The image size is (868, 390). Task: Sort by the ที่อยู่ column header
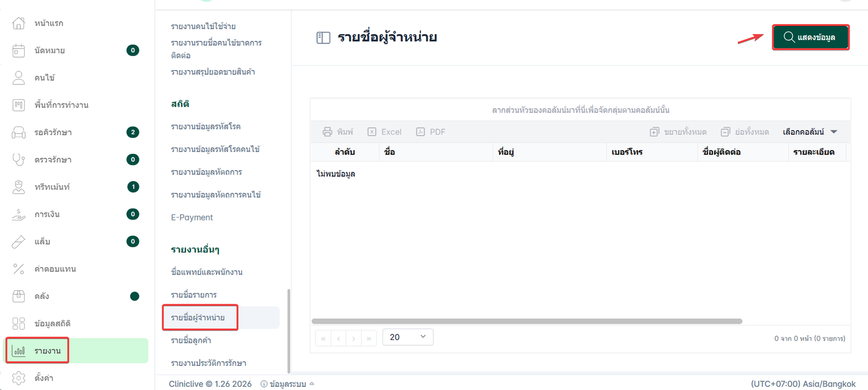(x=549, y=152)
